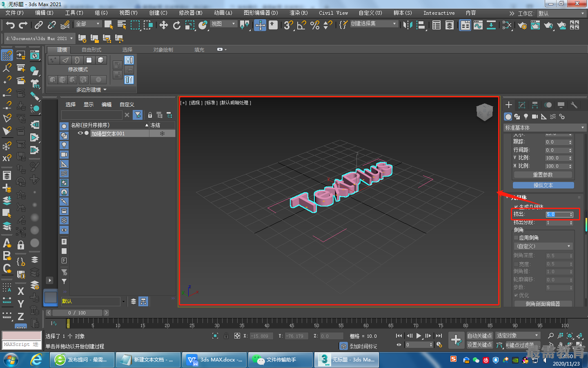Image resolution: width=588 pixels, height=368 pixels.
Task: Click the Play Animation button
Action: click(419, 336)
